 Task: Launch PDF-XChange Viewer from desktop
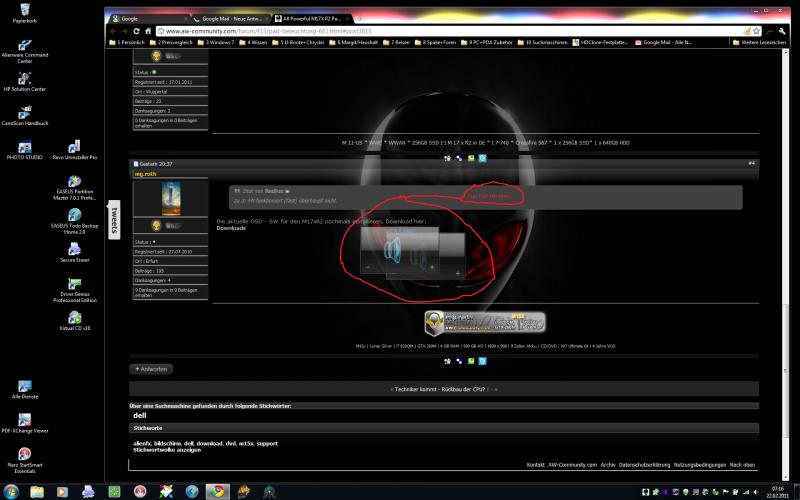point(24,423)
